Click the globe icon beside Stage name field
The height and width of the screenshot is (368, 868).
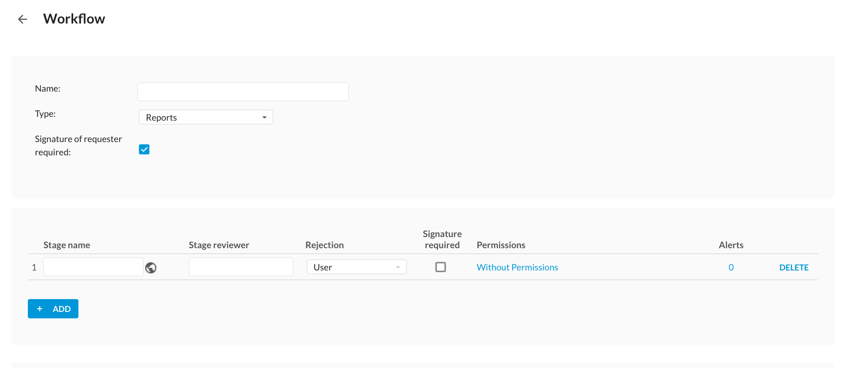pyautogui.click(x=151, y=268)
